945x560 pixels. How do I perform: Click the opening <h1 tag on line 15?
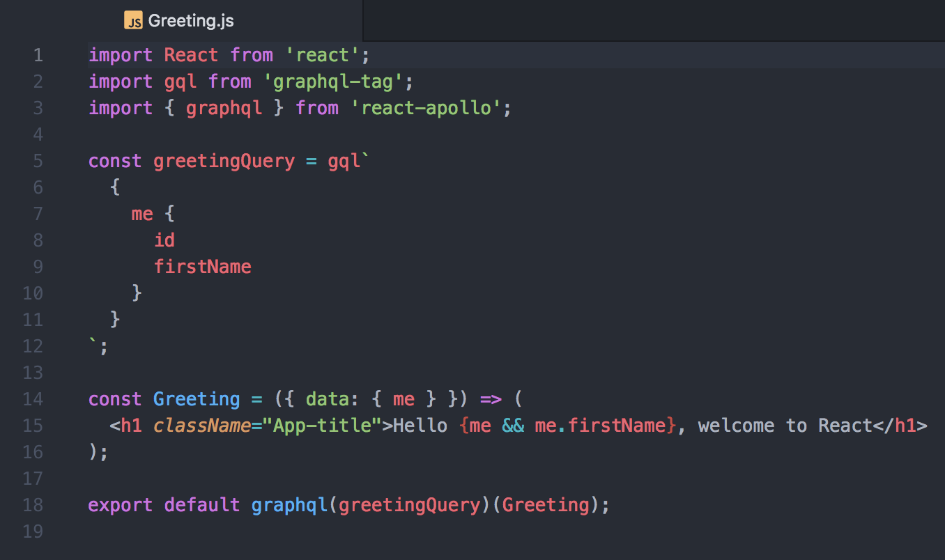126,426
